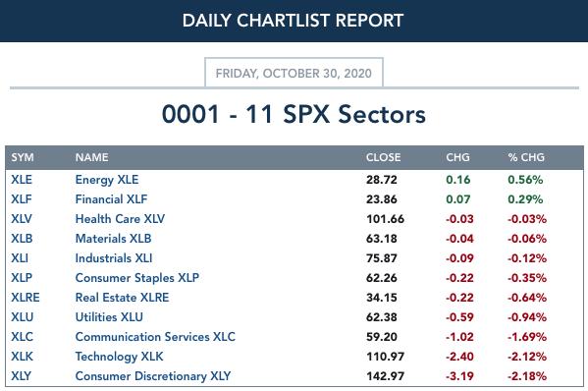The width and height of the screenshot is (588, 391).
Task: Click the XLF symbol link
Action: (x=22, y=198)
